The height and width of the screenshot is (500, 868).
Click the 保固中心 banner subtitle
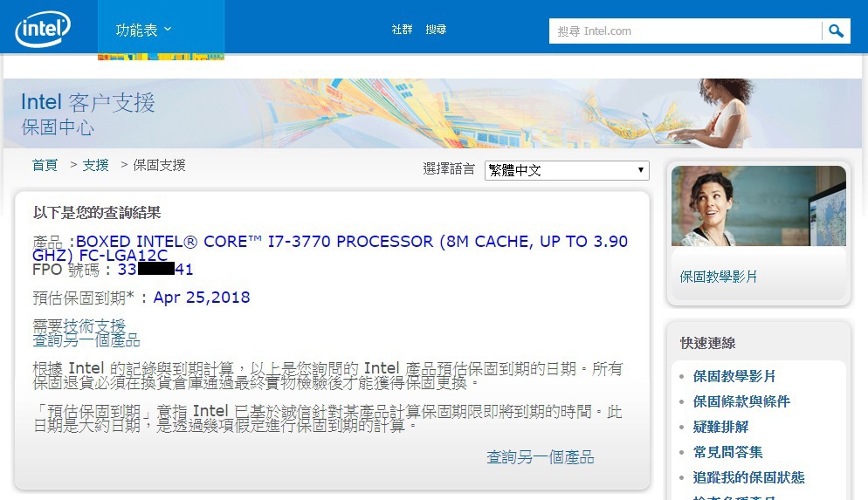click(x=58, y=127)
